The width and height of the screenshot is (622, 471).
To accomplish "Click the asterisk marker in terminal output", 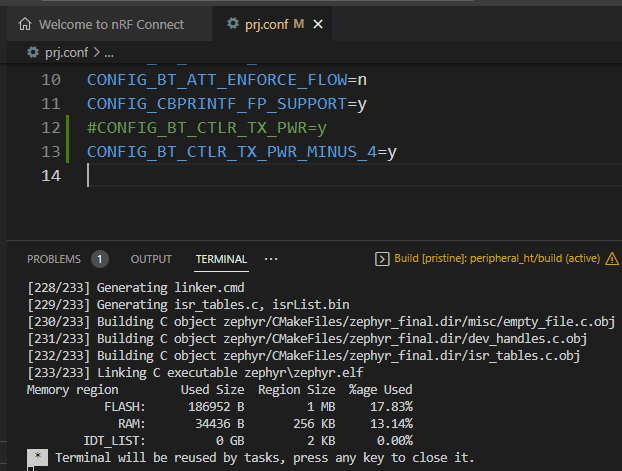I will click(37, 457).
